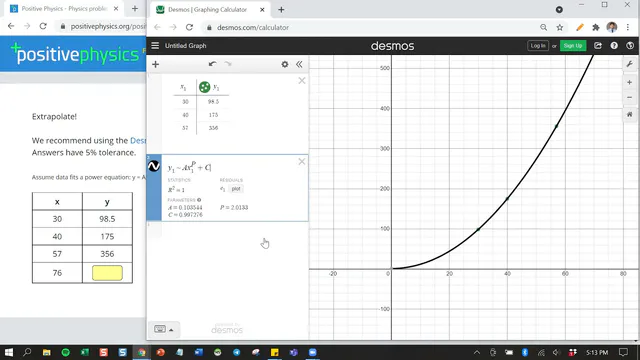Open the expression list settings gear
640x360 pixels.
tap(284, 64)
